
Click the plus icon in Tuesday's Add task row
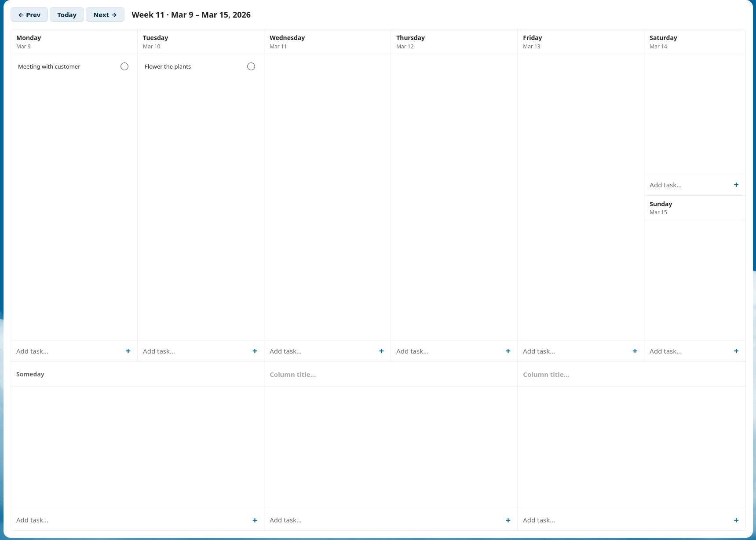255,351
